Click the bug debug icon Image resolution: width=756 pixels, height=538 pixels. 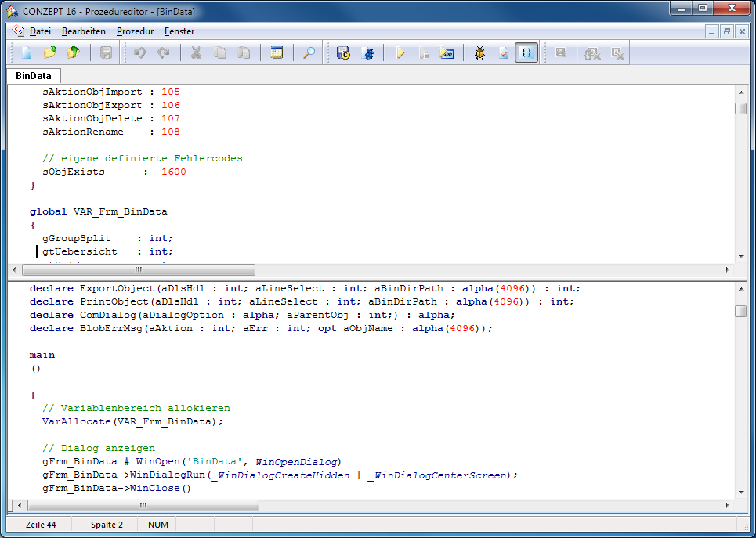click(x=479, y=53)
